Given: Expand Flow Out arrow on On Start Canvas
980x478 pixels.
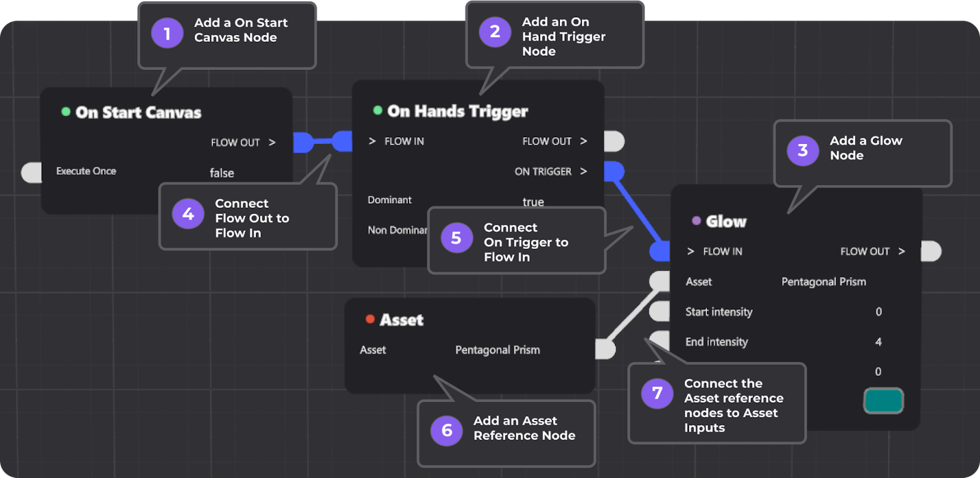Looking at the screenshot, I should point(272,142).
